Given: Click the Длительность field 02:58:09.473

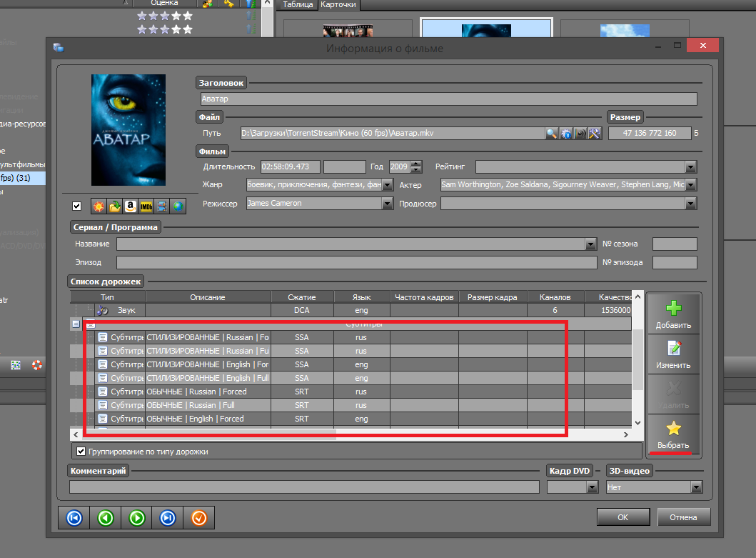Looking at the screenshot, I should pos(291,167).
